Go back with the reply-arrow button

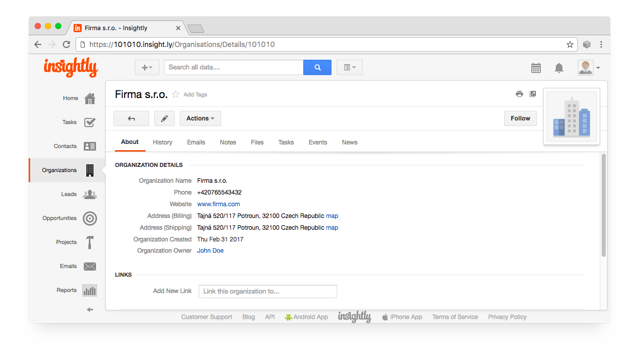coord(131,118)
